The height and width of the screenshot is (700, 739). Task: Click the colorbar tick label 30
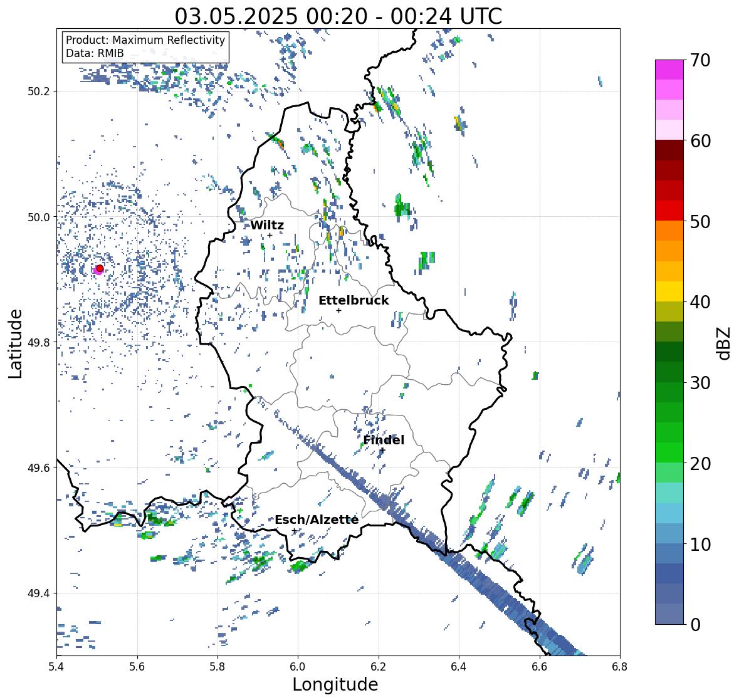point(700,382)
